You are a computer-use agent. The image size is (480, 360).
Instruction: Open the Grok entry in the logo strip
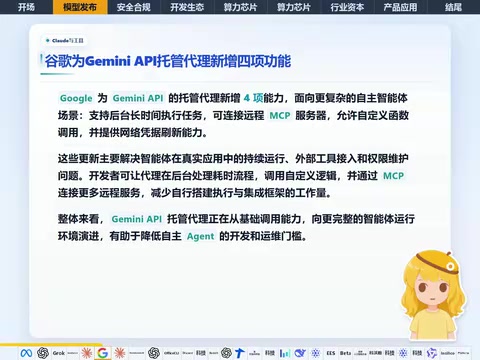coord(59,353)
